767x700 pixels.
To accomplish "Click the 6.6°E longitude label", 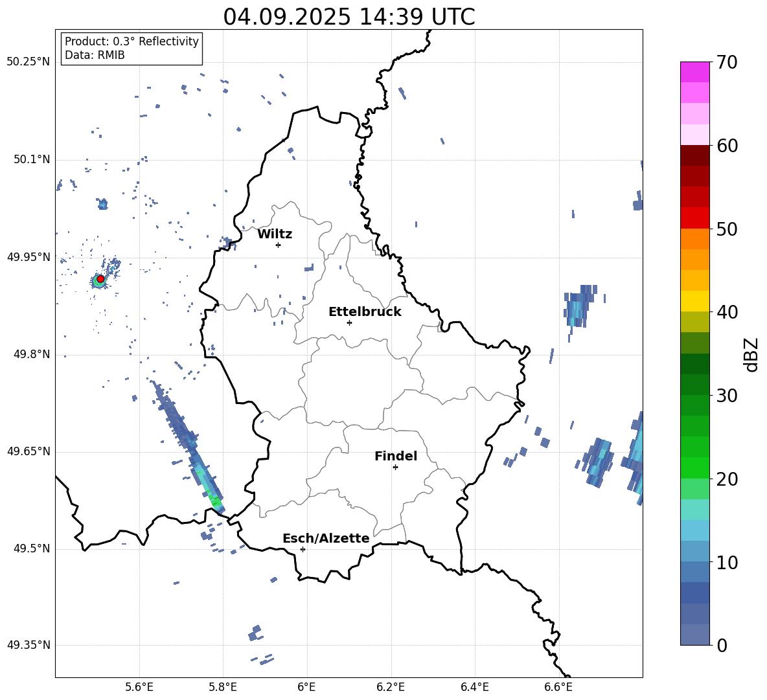I will click(x=558, y=688).
